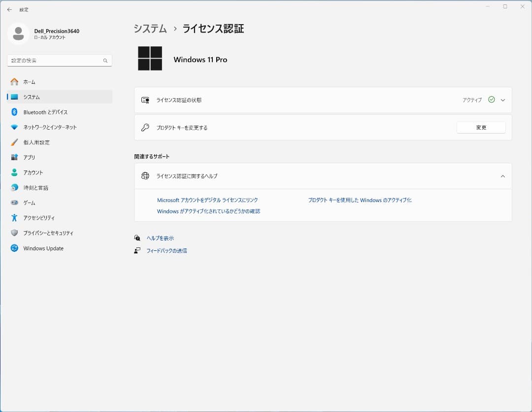
Task: Select the ゲーム controller icon
Action: 15,203
